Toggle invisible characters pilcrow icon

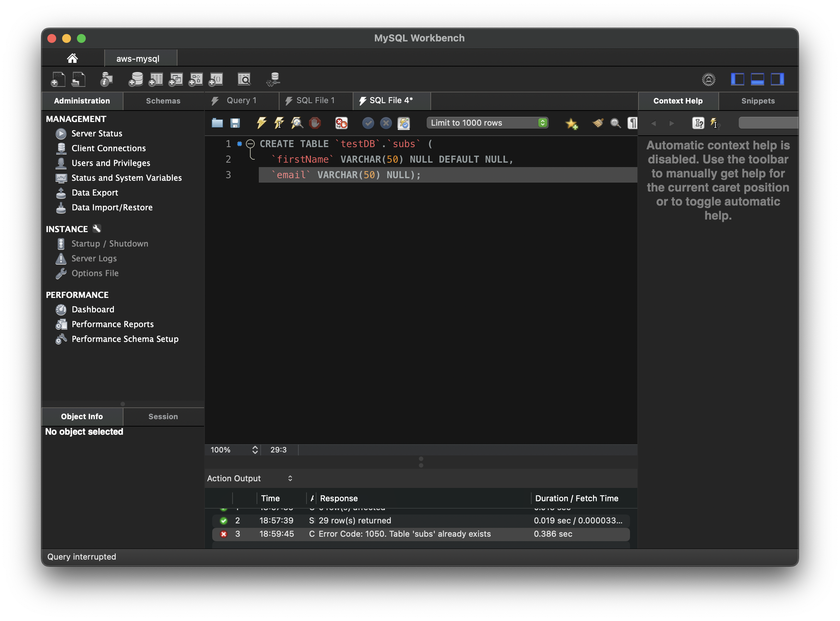click(x=633, y=123)
